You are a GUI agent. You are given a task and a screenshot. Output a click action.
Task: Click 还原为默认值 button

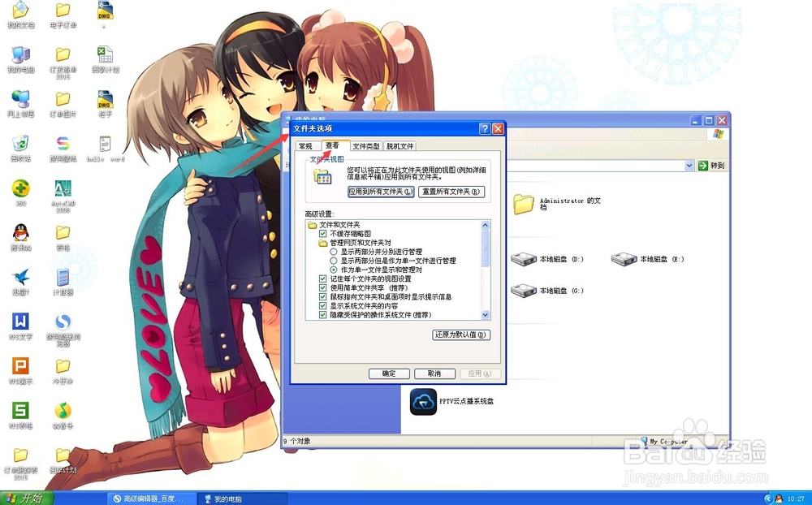pos(461,335)
